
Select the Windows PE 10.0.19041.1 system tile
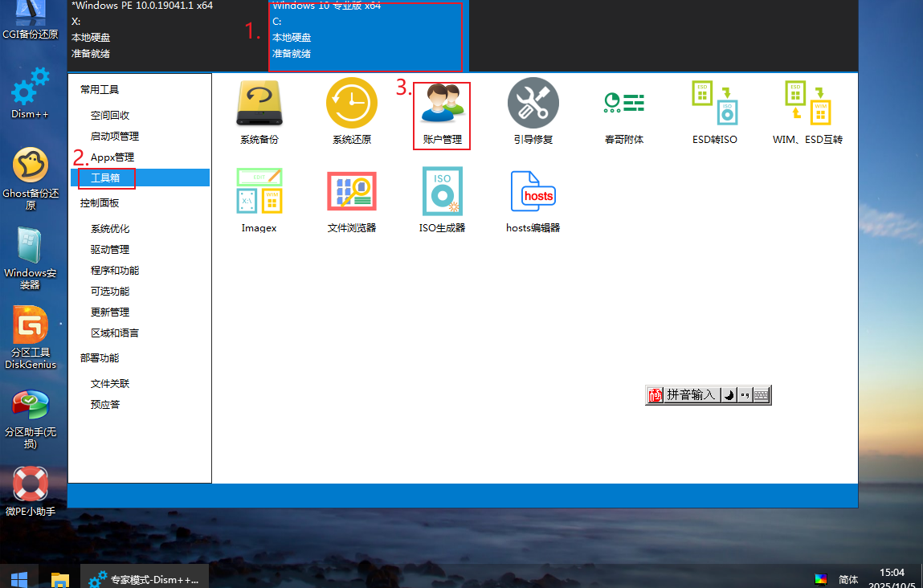168,35
